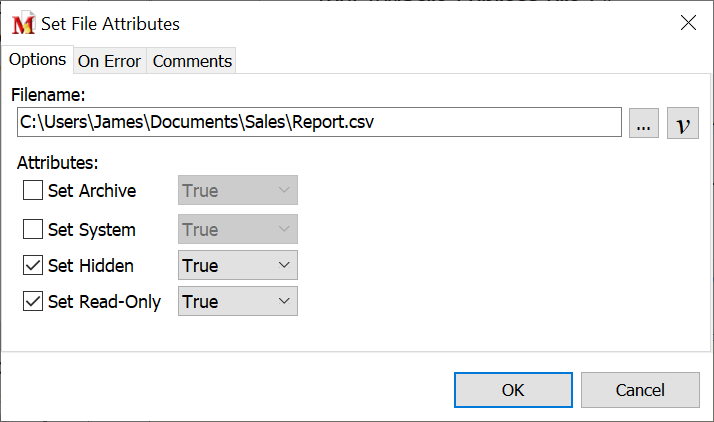
Task: Open the Comments tab
Action: coord(192,61)
